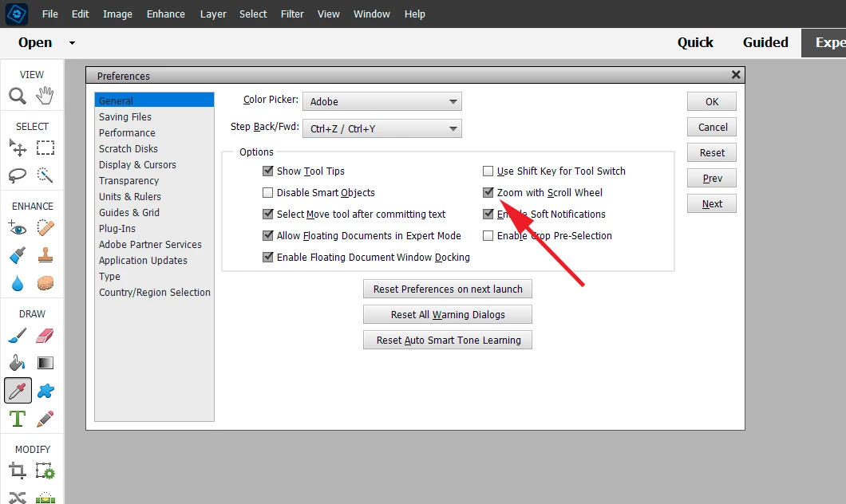Toggle Allow Floating Documents in Expert Mode

pyautogui.click(x=267, y=235)
